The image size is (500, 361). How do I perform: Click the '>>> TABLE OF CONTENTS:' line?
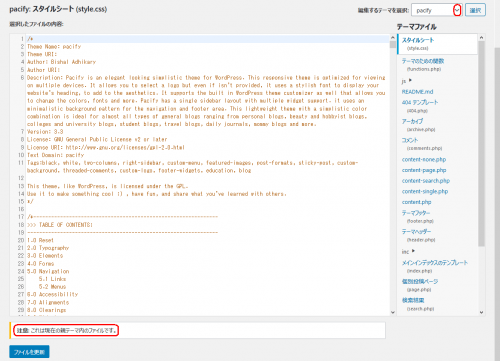(x=60, y=225)
